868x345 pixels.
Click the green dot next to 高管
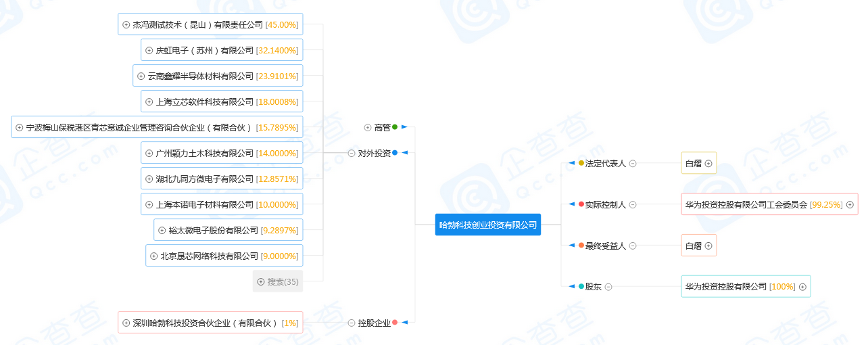tap(395, 127)
